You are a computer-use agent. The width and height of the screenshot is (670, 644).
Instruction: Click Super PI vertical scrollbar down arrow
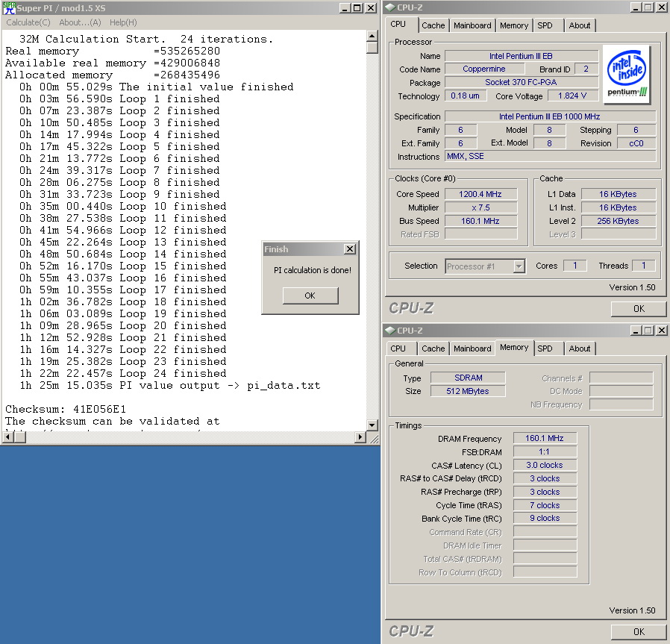(x=372, y=425)
